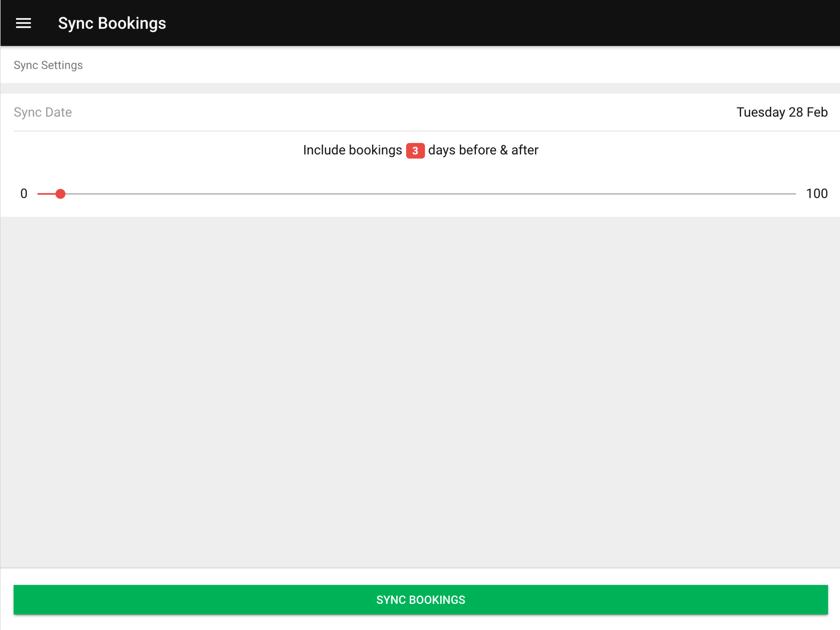The height and width of the screenshot is (630, 840).
Task: Click the Sync Date label
Action: [x=42, y=112]
